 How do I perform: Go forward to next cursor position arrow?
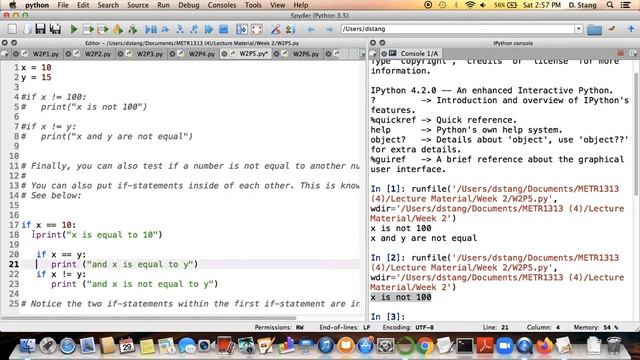(x=329, y=29)
